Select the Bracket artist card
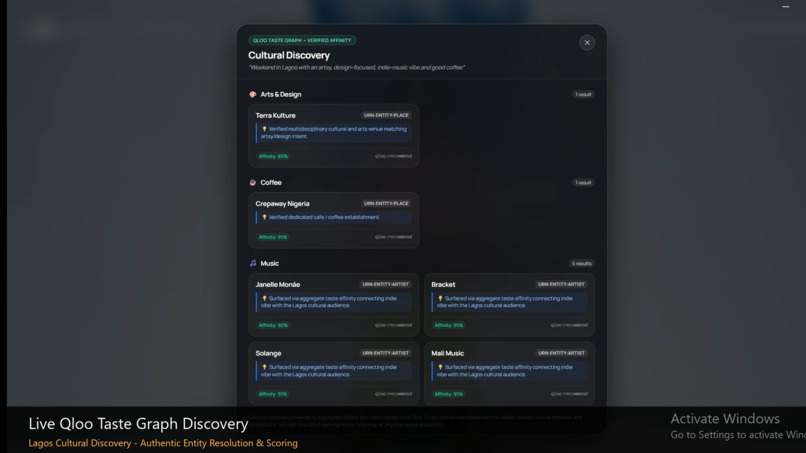 509,305
